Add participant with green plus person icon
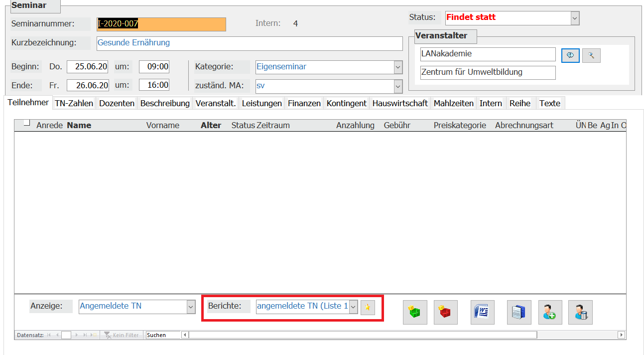Viewport: 644px width, 355px height. tap(550, 313)
